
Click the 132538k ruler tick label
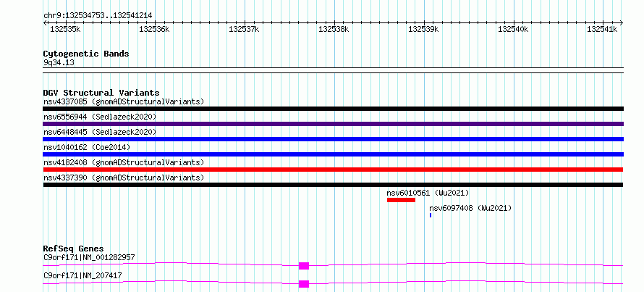pyautogui.click(x=334, y=29)
